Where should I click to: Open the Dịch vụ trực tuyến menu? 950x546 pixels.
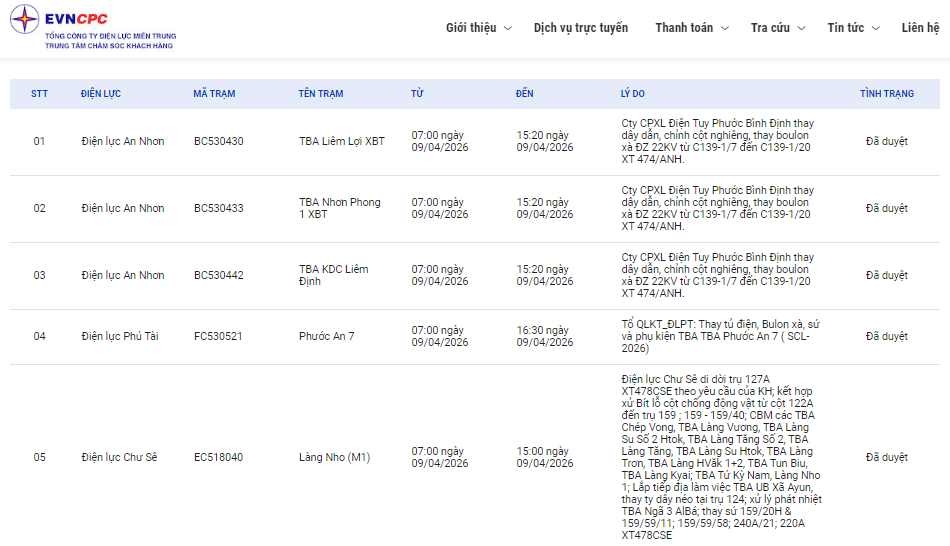pos(581,28)
